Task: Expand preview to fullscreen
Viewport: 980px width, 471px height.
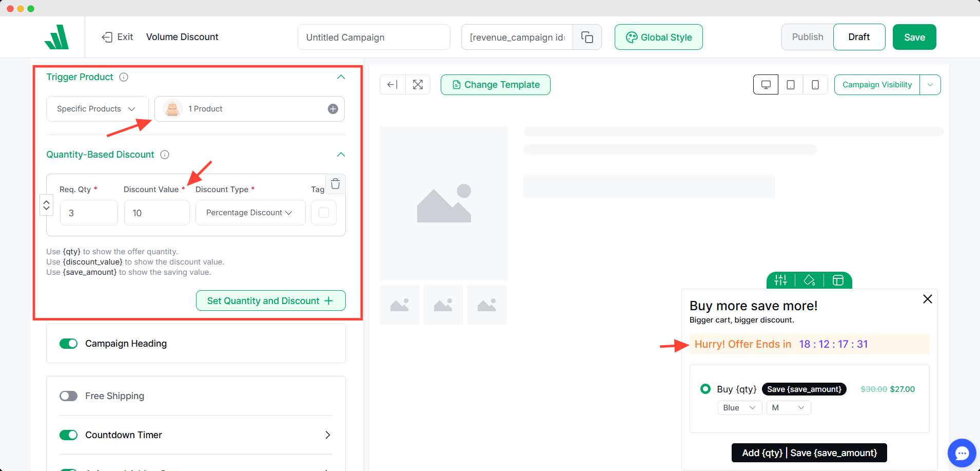Action: tap(418, 85)
